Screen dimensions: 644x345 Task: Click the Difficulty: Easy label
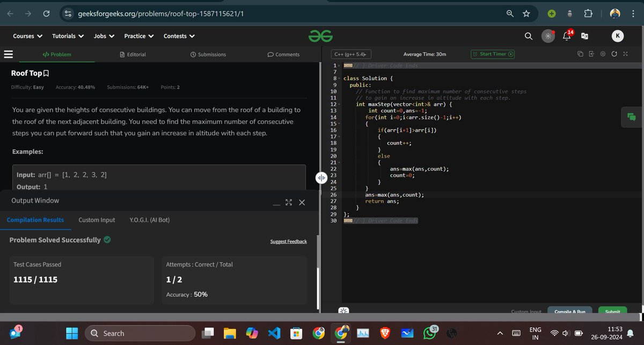click(x=28, y=87)
